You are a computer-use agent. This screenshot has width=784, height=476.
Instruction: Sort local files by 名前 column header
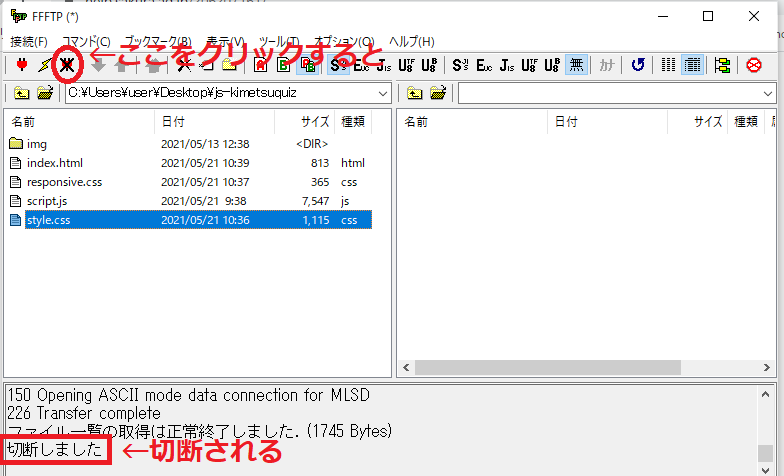tap(80, 122)
